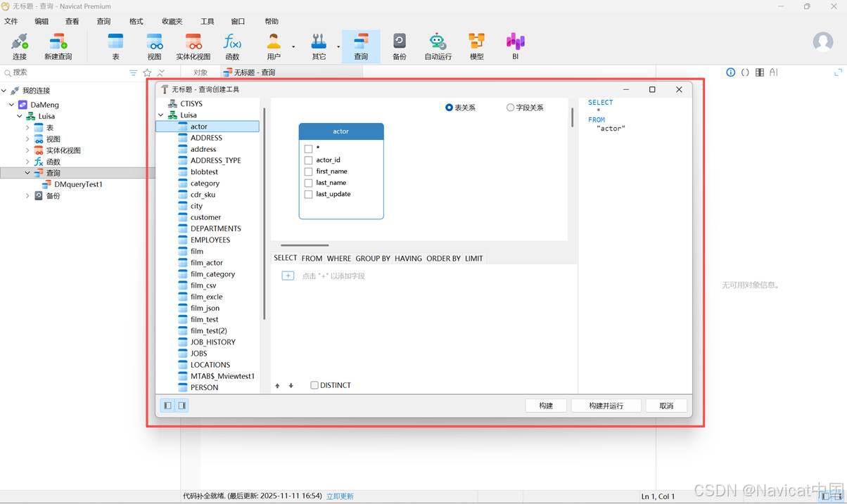The height and width of the screenshot is (504, 847).
Task: Click the 取消 cancel button
Action: pyautogui.click(x=666, y=406)
